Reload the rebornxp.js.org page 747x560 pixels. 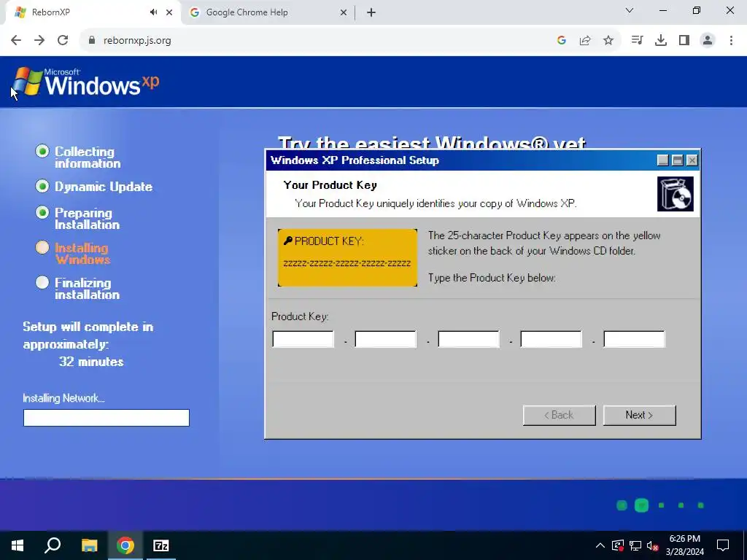pyautogui.click(x=63, y=41)
